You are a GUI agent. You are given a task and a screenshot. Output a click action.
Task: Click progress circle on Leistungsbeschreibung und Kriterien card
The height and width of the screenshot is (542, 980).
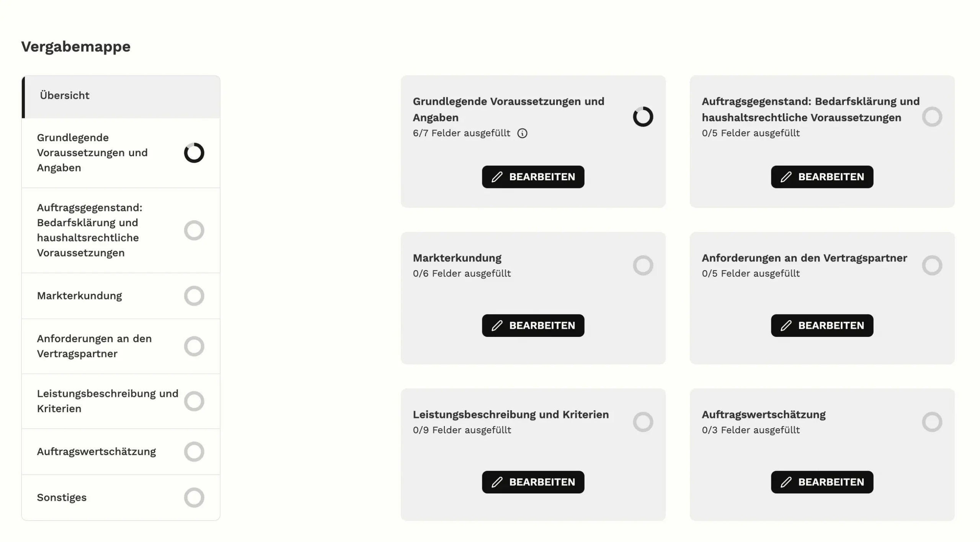pyautogui.click(x=643, y=422)
